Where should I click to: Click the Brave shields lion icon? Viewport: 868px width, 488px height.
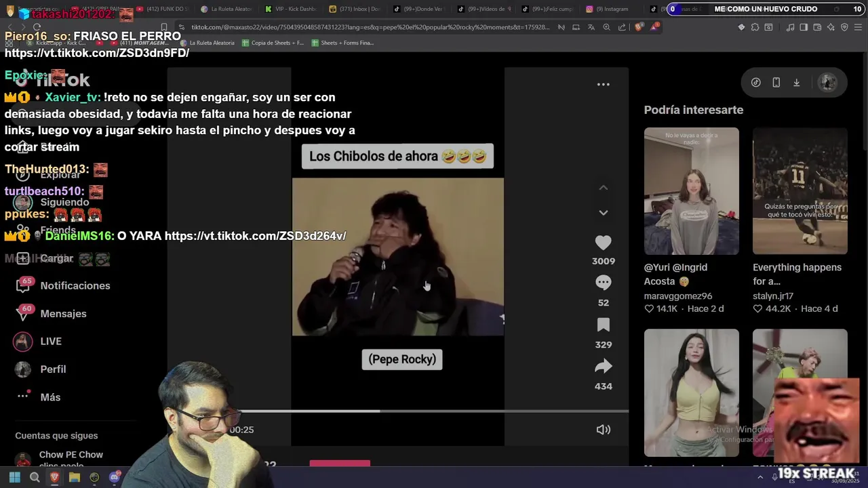click(639, 27)
